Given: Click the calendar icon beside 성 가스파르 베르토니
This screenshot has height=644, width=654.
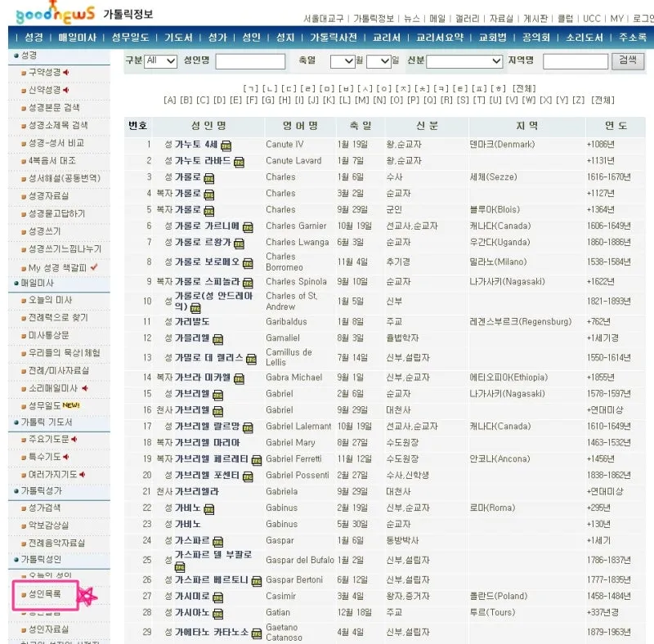Looking at the screenshot, I should coord(256,582).
